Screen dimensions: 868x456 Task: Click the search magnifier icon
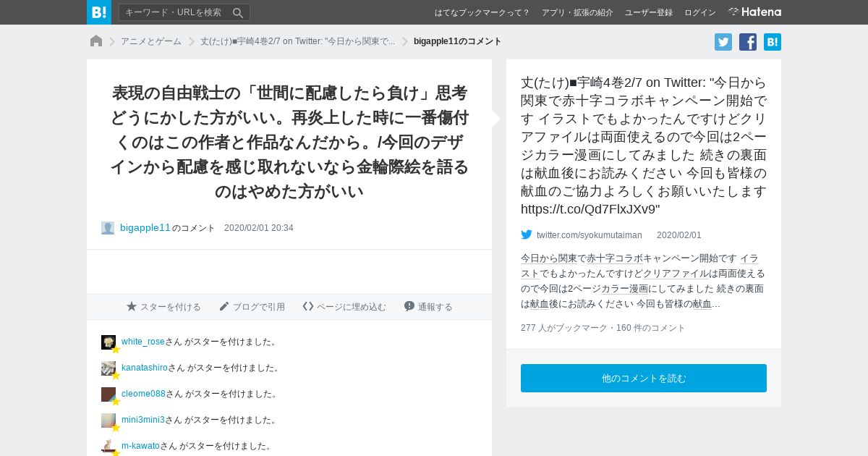tap(238, 12)
